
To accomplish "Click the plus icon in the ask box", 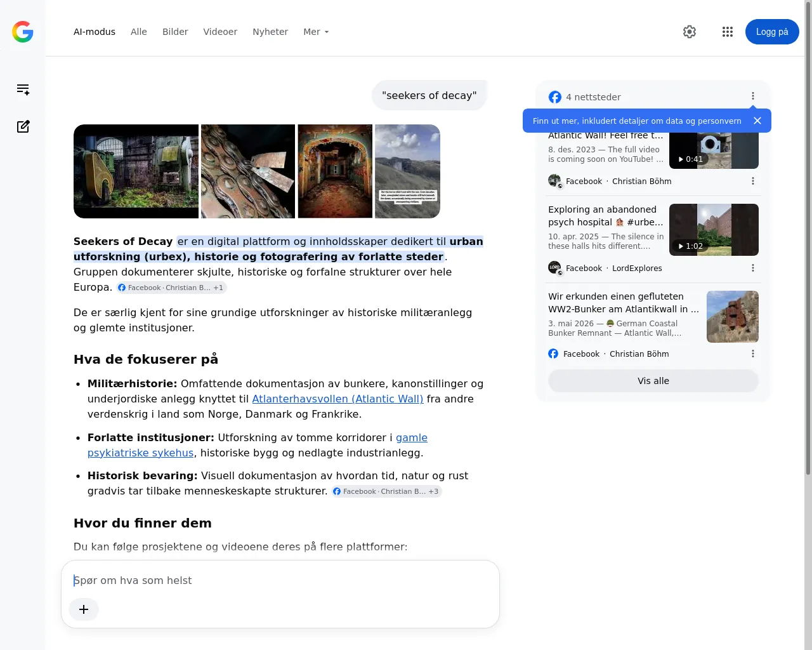I will point(84,609).
